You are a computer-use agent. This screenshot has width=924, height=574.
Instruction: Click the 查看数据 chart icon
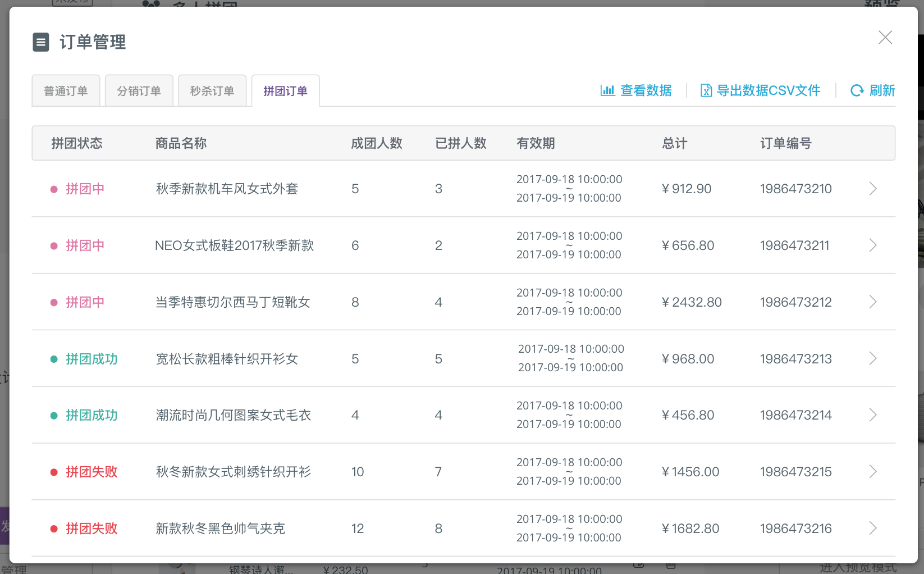tap(607, 90)
